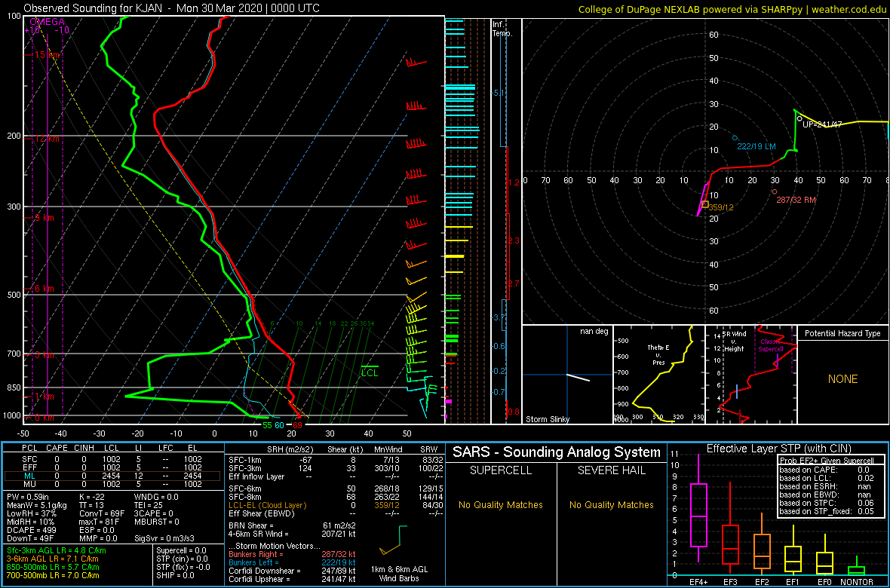Image resolution: width=890 pixels, height=588 pixels.
Task: Click the Effective Layer STP (with CIN) title
Action: [x=778, y=449]
